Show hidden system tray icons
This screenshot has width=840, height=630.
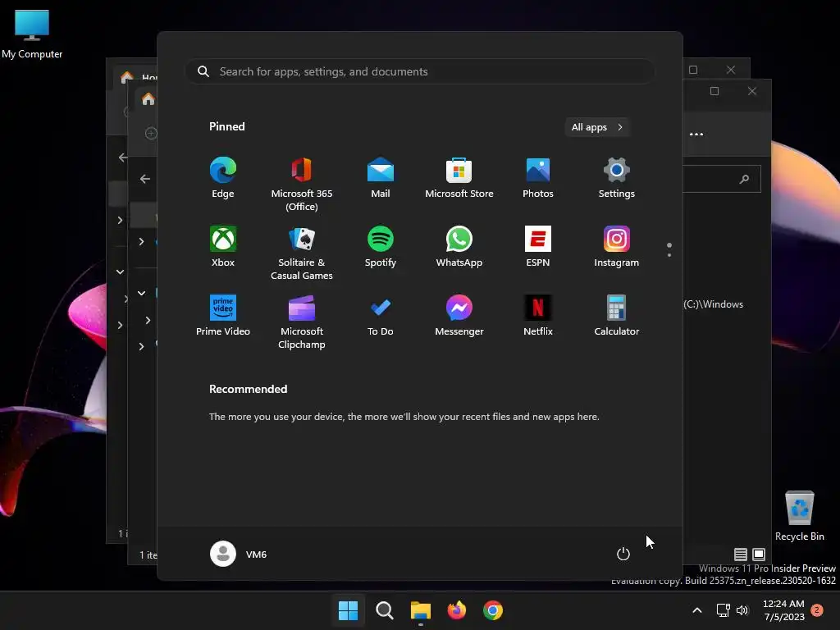pyautogui.click(x=697, y=610)
